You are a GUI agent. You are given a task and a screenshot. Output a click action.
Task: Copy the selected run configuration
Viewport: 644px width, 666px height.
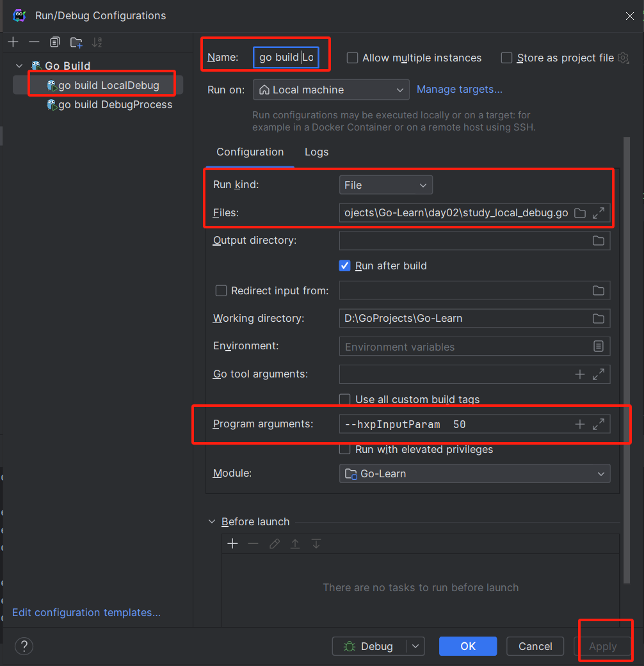(55, 42)
